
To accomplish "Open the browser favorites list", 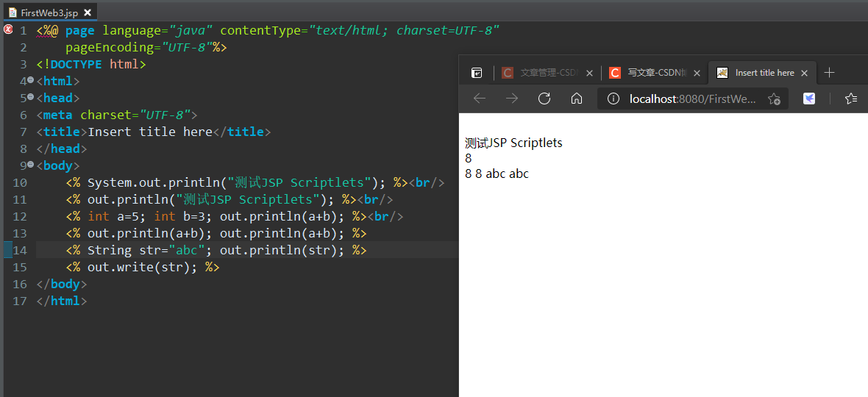I will point(851,99).
